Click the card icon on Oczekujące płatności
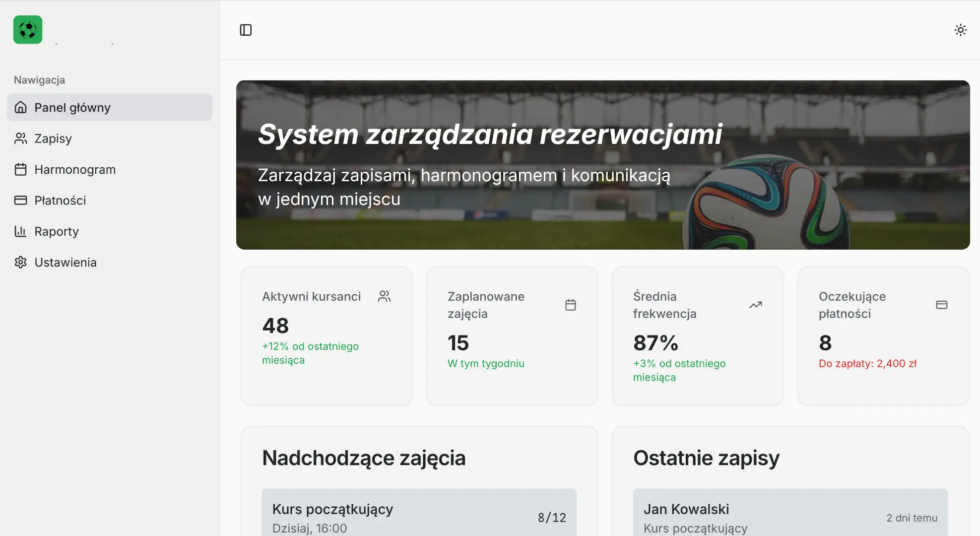The width and height of the screenshot is (980, 536). (941, 305)
